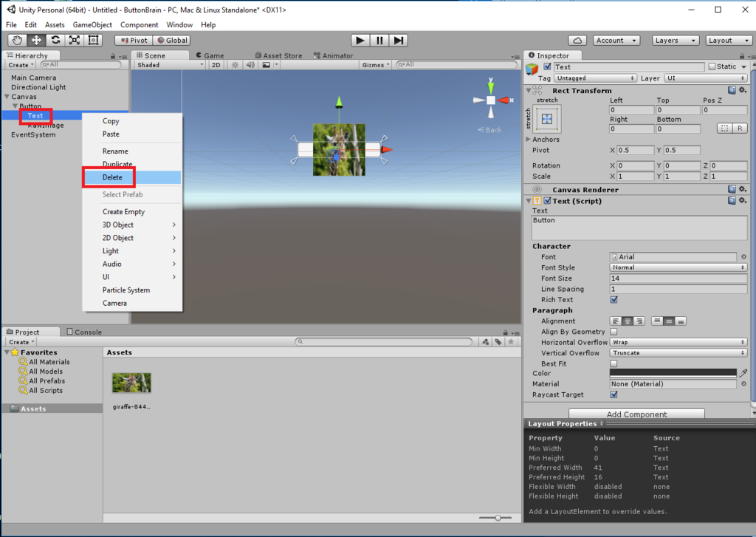Click the anchor presets stretch box
The width and height of the screenshot is (756, 537).
(547, 119)
